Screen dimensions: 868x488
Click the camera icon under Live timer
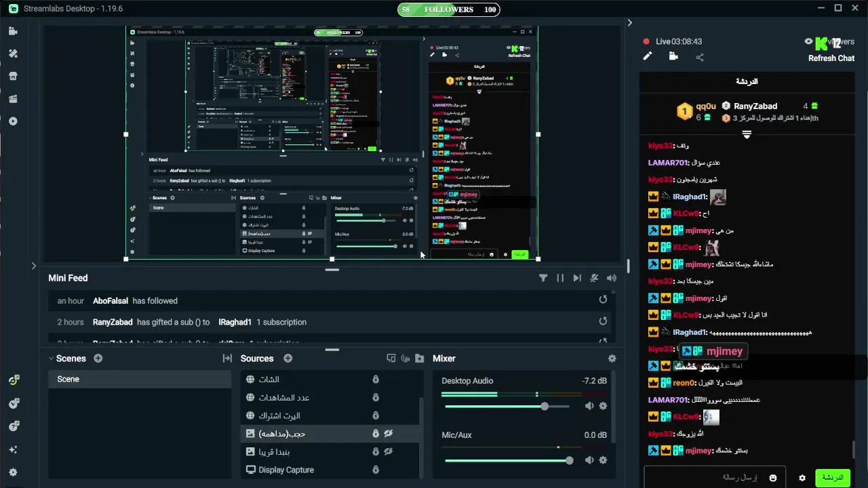pyautogui.click(x=673, y=56)
